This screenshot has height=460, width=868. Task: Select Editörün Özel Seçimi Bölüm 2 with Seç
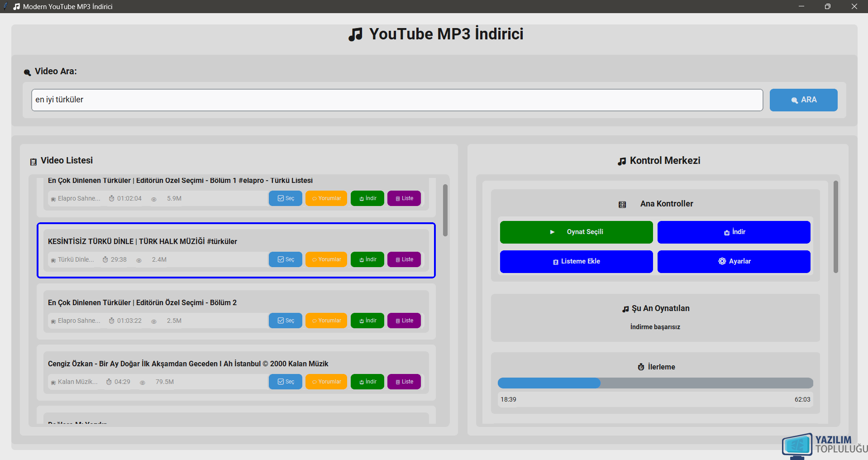pyautogui.click(x=285, y=321)
